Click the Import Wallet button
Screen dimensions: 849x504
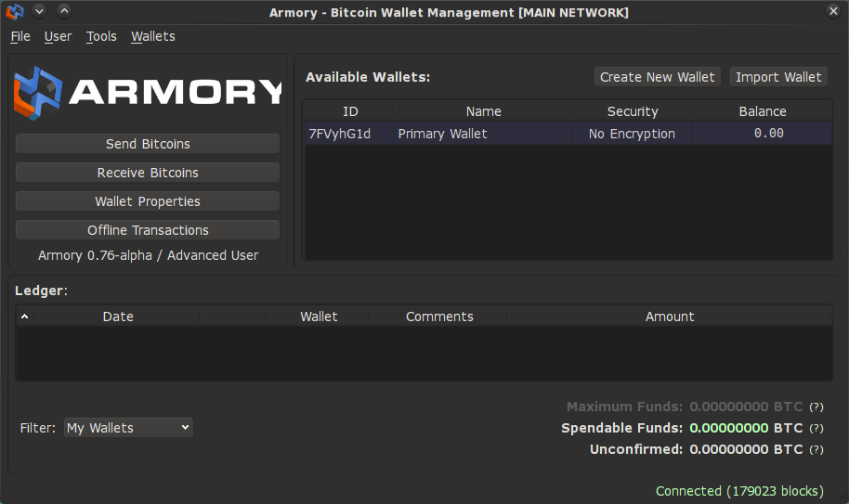coord(778,77)
